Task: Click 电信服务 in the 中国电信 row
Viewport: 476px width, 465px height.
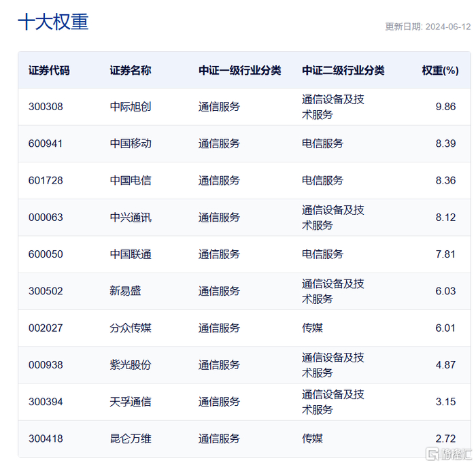Action: click(322, 180)
